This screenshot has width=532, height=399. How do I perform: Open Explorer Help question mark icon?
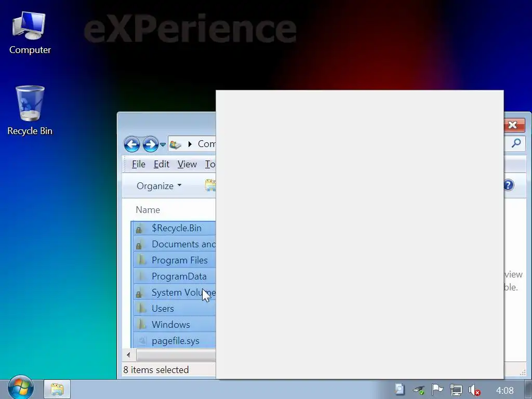(x=509, y=185)
